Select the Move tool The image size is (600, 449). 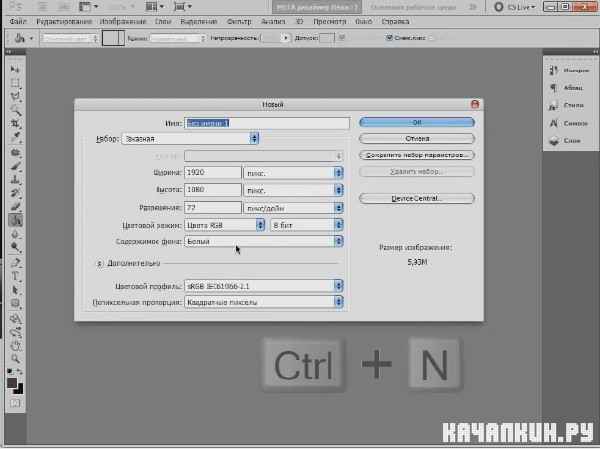tap(15, 69)
